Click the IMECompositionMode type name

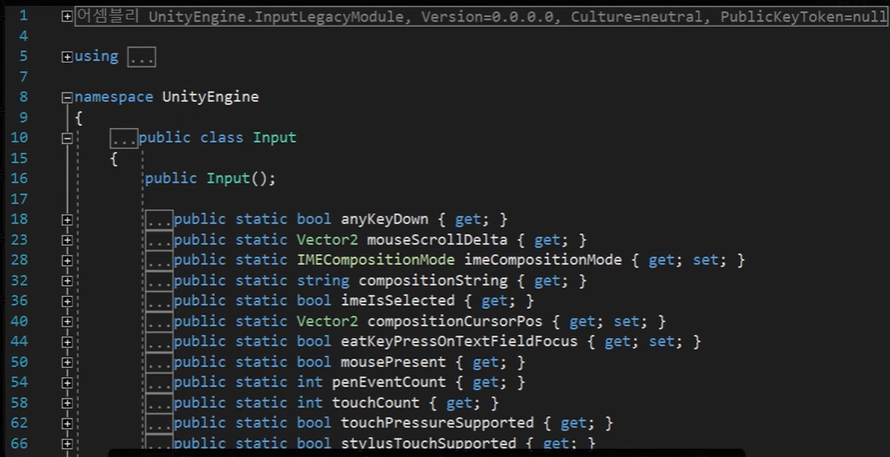(x=376, y=260)
